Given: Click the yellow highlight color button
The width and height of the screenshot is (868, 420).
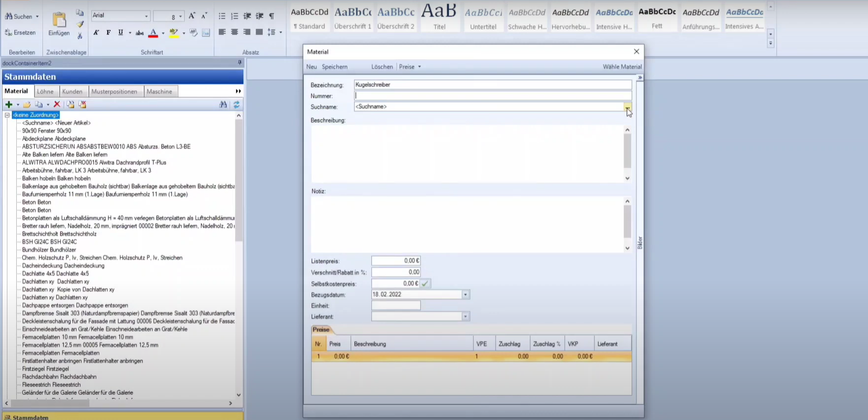Looking at the screenshot, I should (x=174, y=33).
